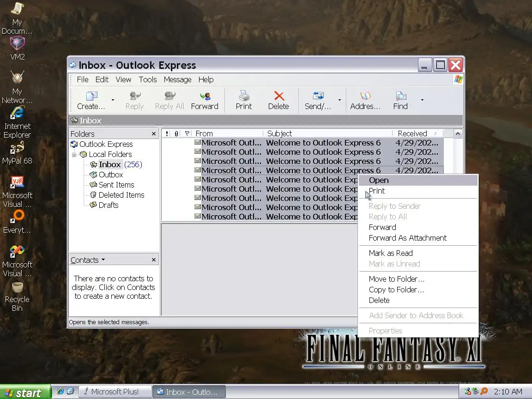Screen dimensions: 532x399
Task: Click the magnifier system tray icon
Action: [x=484, y=392]
